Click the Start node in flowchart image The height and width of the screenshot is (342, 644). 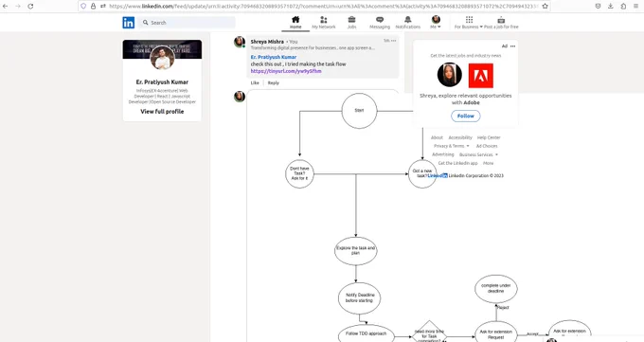(359, 111)
